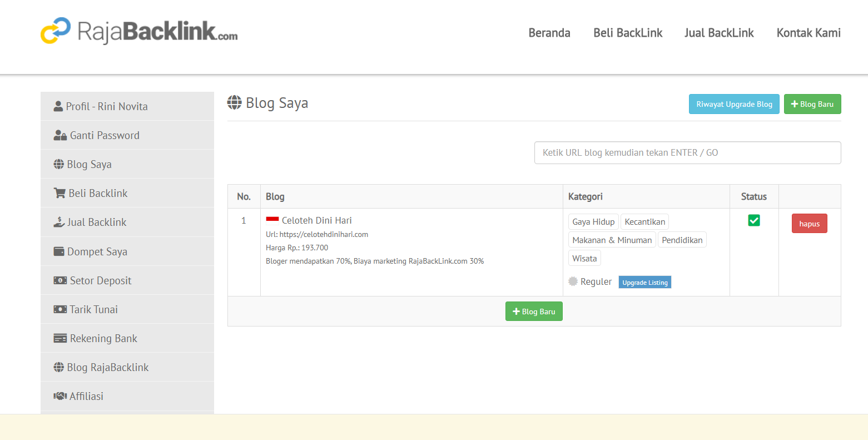Click the handshake icon beside Affiliasi
This screenshot has height=440, width=868.
[x=60, y=396]
